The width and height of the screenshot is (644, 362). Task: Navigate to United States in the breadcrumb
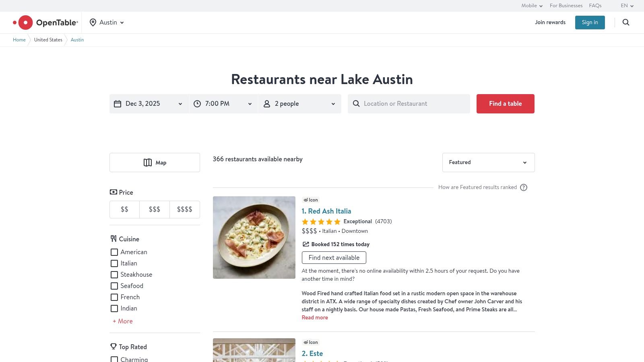(48, 40)
